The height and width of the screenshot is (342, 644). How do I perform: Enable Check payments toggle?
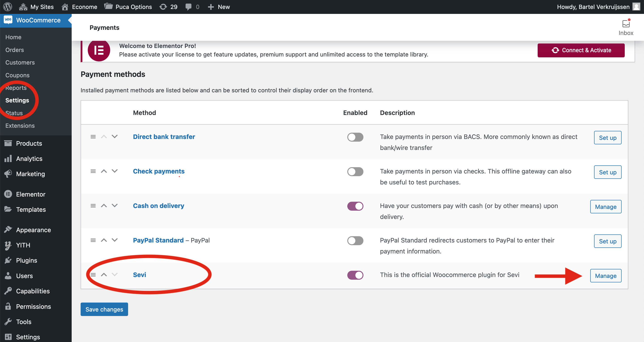coord(355,172)
